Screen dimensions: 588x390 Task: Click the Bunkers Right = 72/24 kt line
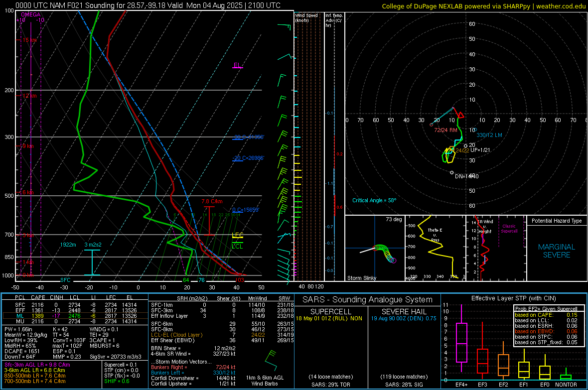193,367
